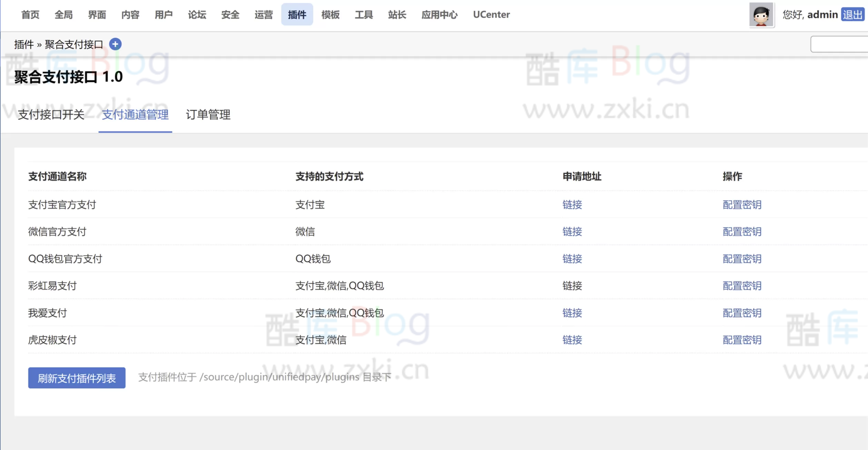Select the 支付通道管理 tab

click(x=135, y=115)
